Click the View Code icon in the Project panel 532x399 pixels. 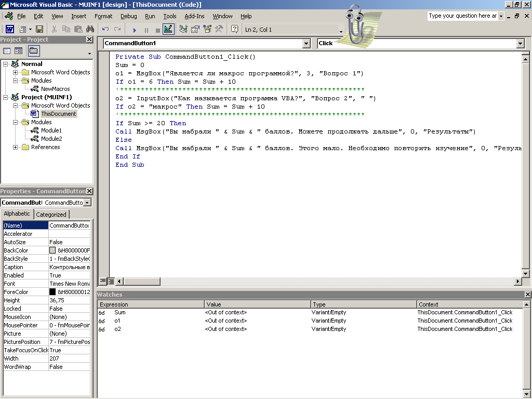pos(7,51)
